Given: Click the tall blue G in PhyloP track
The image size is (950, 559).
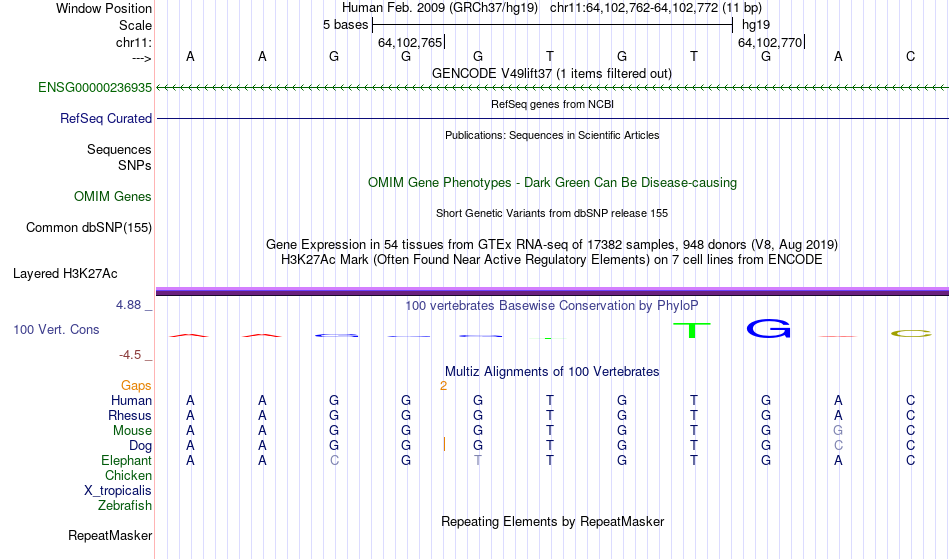Looking at the screenshot, I should click(769, 329).
